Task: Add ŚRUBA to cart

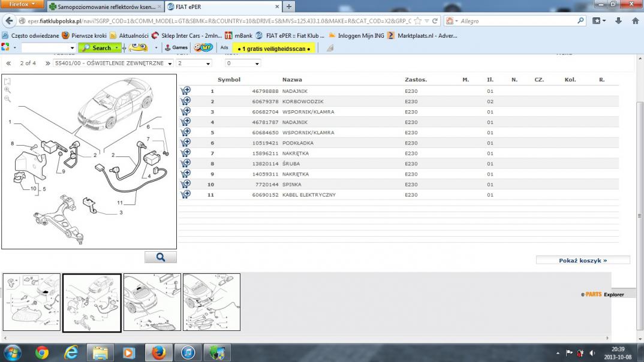Action: tap(186, 164)
